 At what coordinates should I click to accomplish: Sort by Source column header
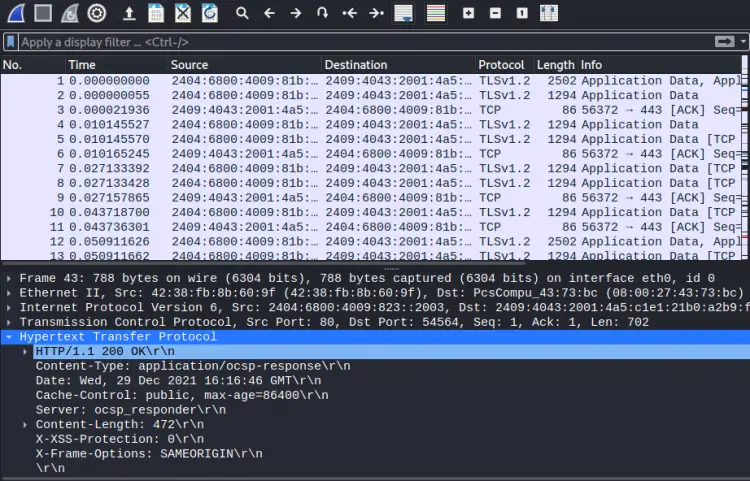click(245, 65)
